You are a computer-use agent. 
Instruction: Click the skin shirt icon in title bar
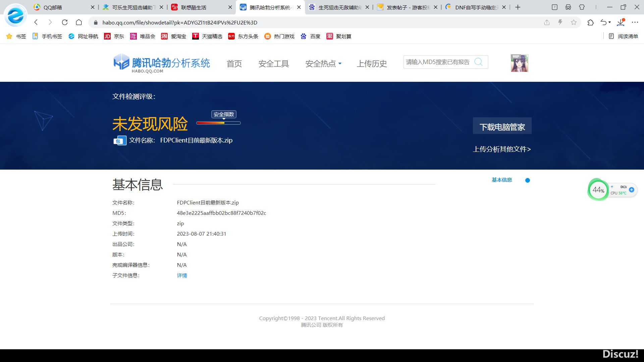(x=582, y=7)
